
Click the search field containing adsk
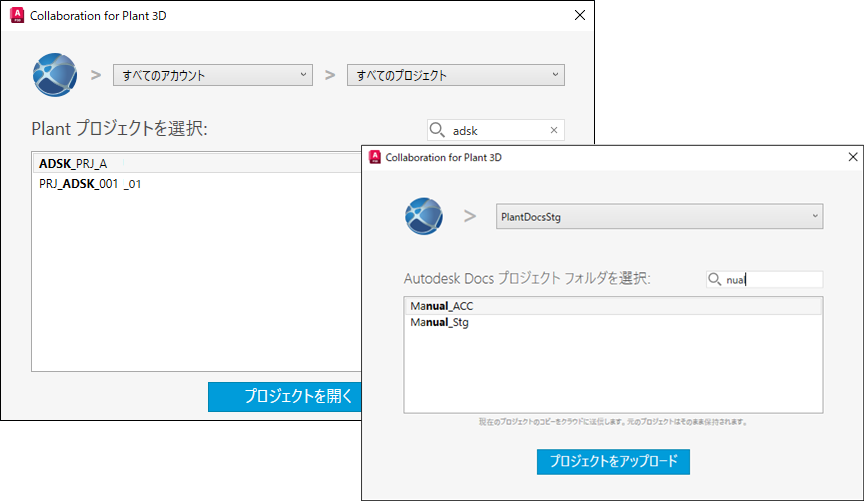[x=496, y=130]
